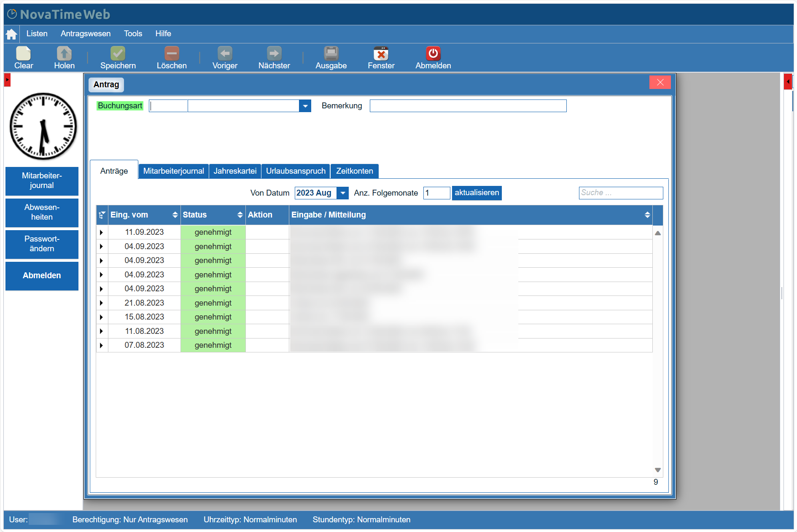Click the Löschen delete icon
The height and width of the screenshot is (532, 797).
172,54
